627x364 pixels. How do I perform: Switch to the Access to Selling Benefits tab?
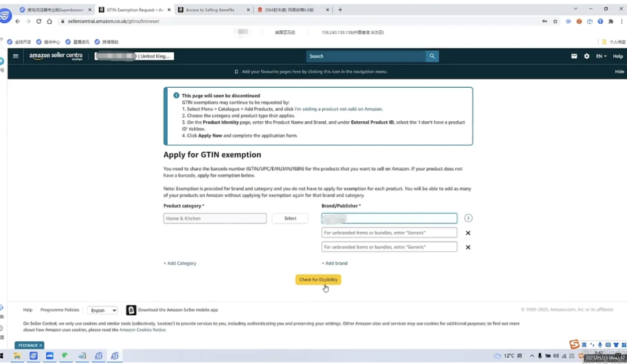point(210,10)
